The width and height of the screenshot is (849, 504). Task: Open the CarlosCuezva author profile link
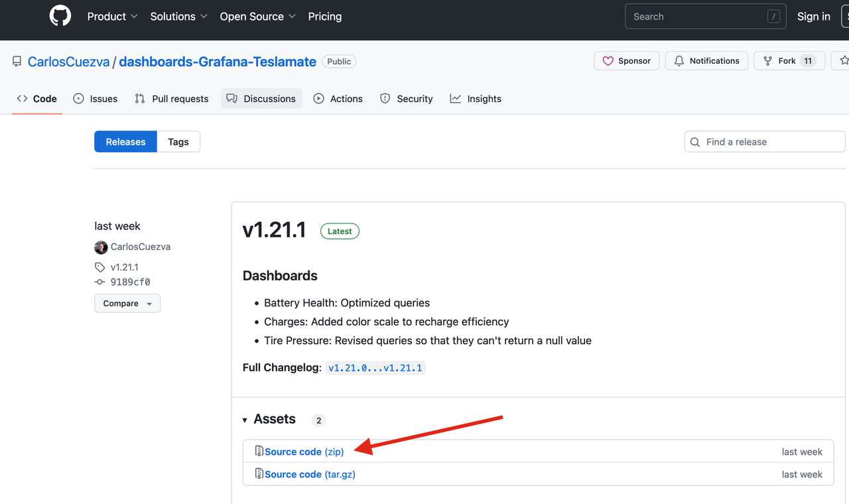(x=141, y=247)
